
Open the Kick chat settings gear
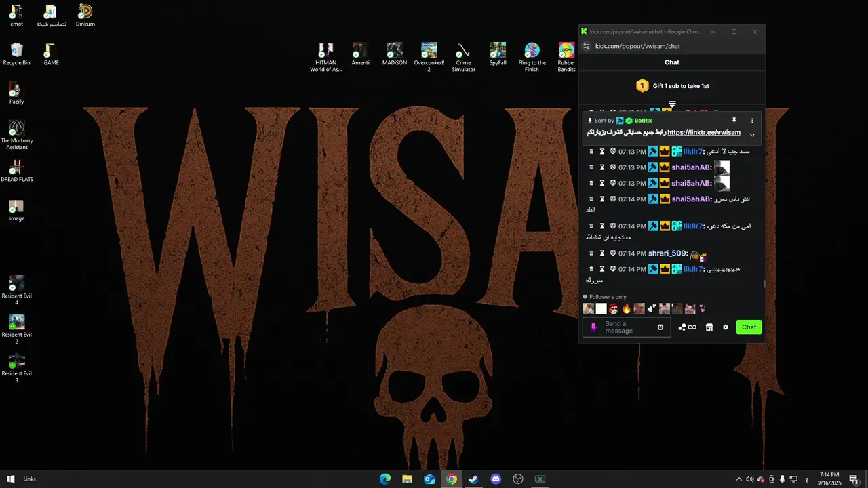tap(725, 327)
